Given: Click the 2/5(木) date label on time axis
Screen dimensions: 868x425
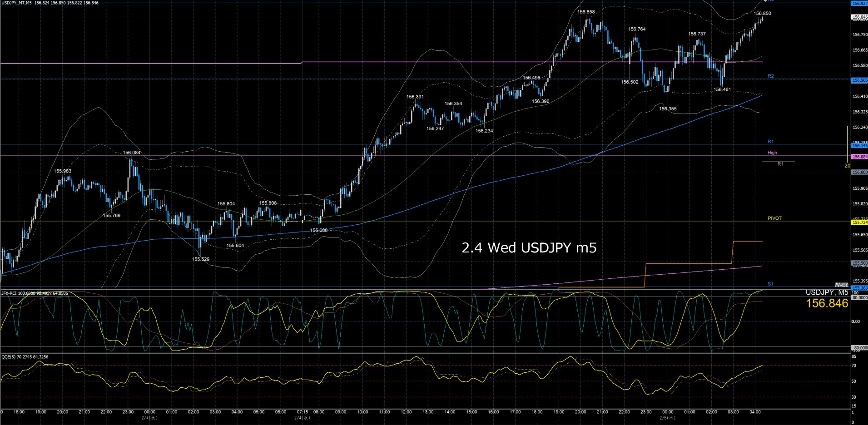Looking at the screenshot, I should [x=668, y=418].
